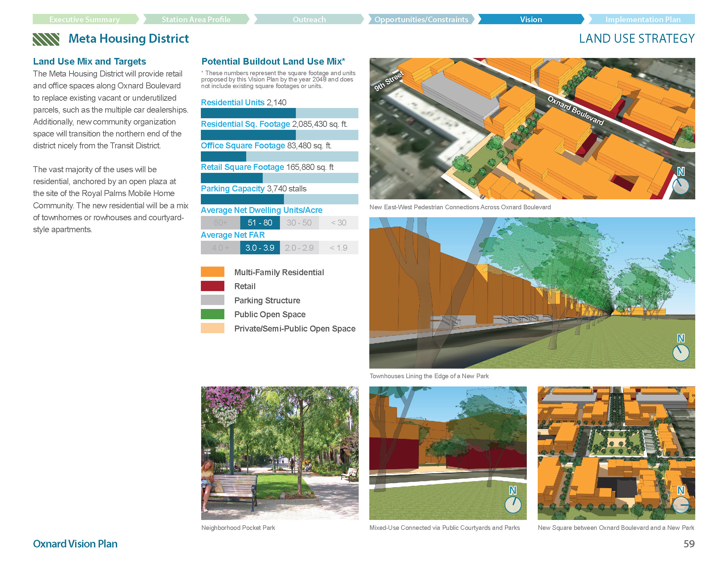Select the 51 - 80 dwelling units segment
Image resolution: width=728 pixels, height=563 pixels.
click(x=260, y=223)
